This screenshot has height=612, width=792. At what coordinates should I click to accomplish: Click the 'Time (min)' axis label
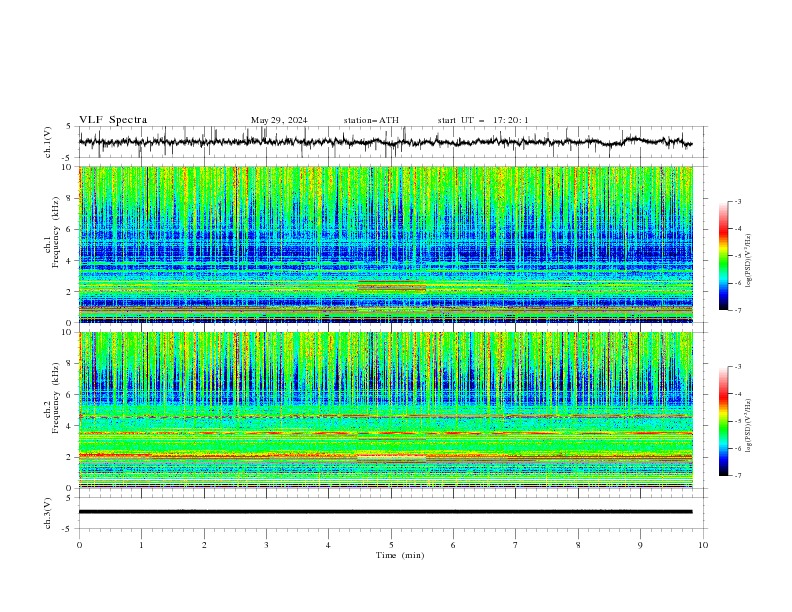tap(400, 555)
